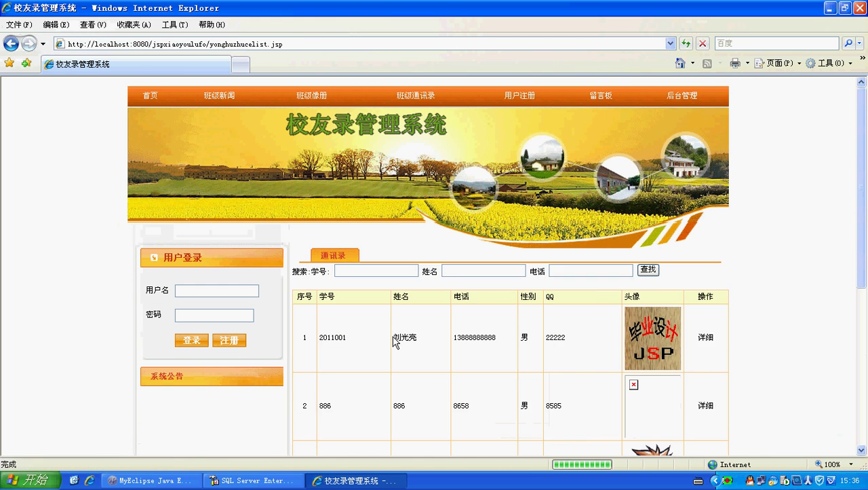This screenshot has width=868, height=490.
Task: Click the QQ cell 22222
Action: [x=555, y=337]
